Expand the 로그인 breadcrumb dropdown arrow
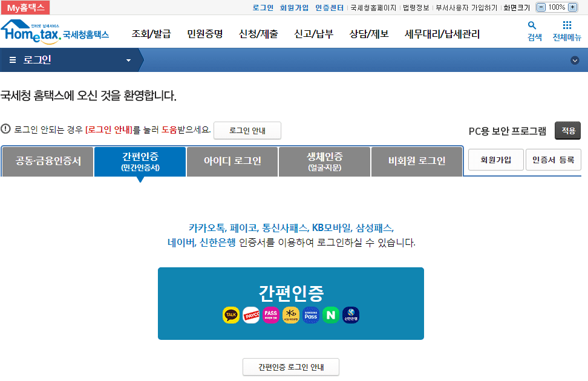Image resolution: width=588 pixels, height=381 pixels. click(x=128, y=60)
